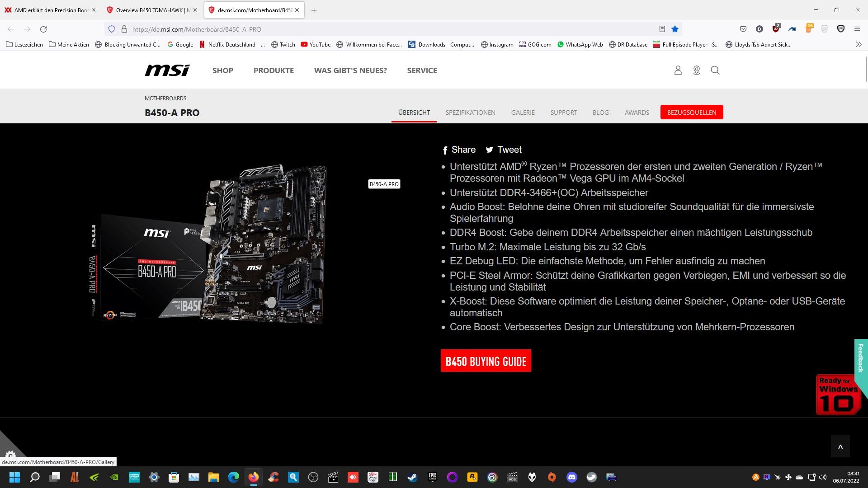The image size is (868, 488).
Task: Open Steam from the Windows taskbar
Action: [412, 477]
